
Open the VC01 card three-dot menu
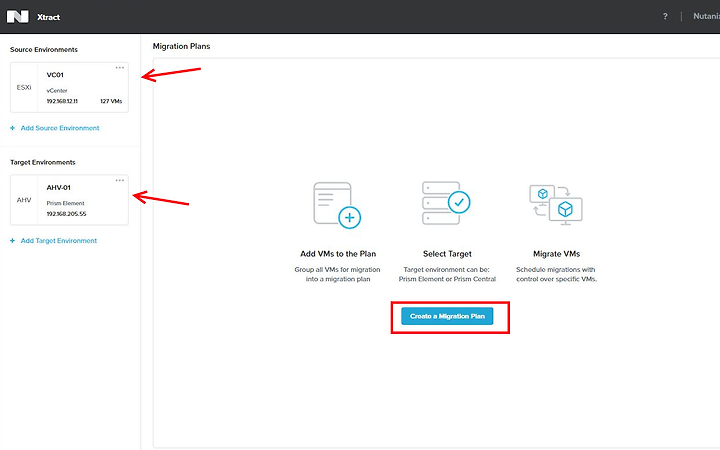click(x=120, y=68)
